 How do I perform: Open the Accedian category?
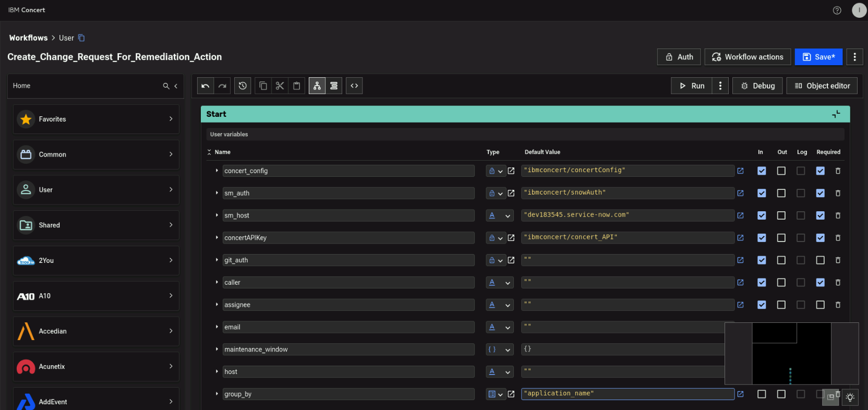click(96, 331)
